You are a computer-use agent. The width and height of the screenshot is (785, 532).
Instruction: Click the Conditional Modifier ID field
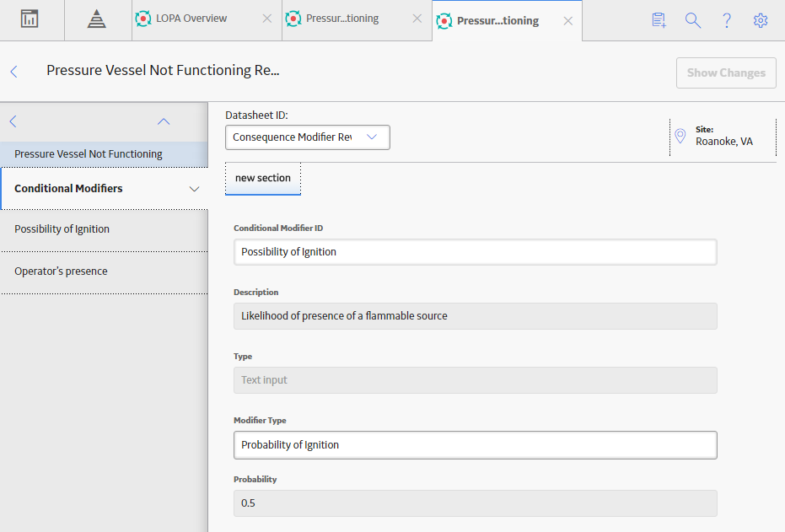pos(475,252)
